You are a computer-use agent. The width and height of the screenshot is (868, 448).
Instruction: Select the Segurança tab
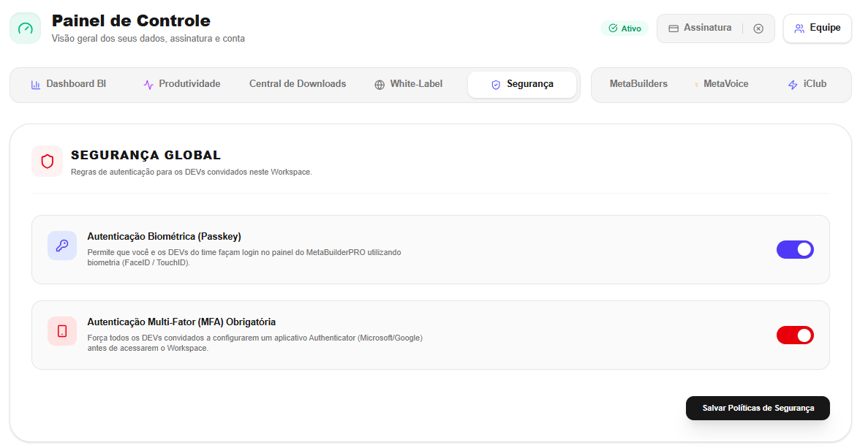(x=522, y=85)
